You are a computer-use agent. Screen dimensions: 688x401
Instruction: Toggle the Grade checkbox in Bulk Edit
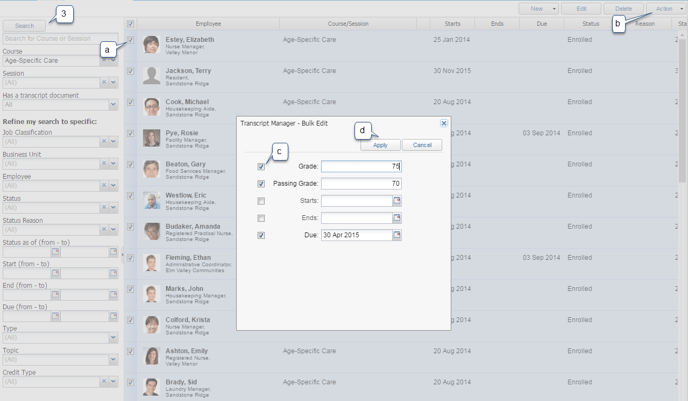pyautogui.click(x=261, y=167)
